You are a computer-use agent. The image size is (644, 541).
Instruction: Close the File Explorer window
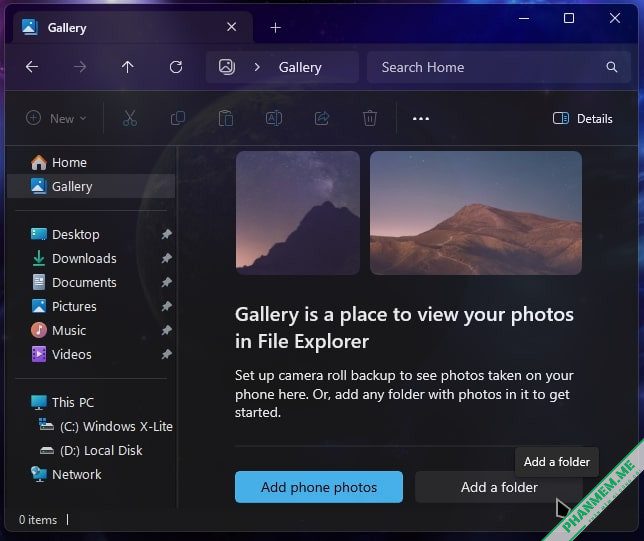(x=615, y=18)
